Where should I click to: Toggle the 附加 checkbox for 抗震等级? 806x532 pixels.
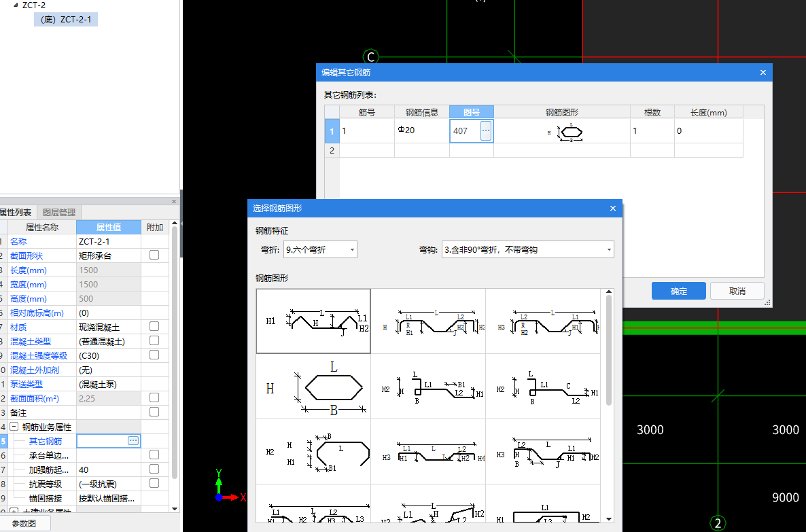154,484
